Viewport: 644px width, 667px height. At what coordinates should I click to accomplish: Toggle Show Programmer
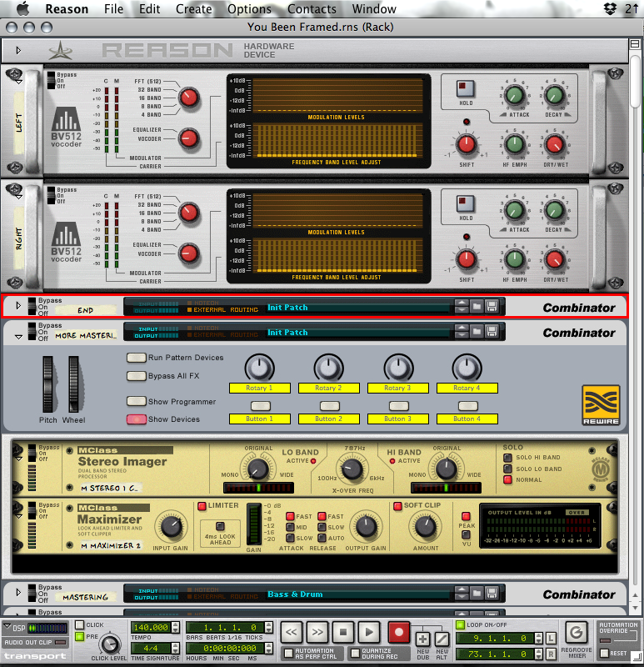click(x=137, y=401)
